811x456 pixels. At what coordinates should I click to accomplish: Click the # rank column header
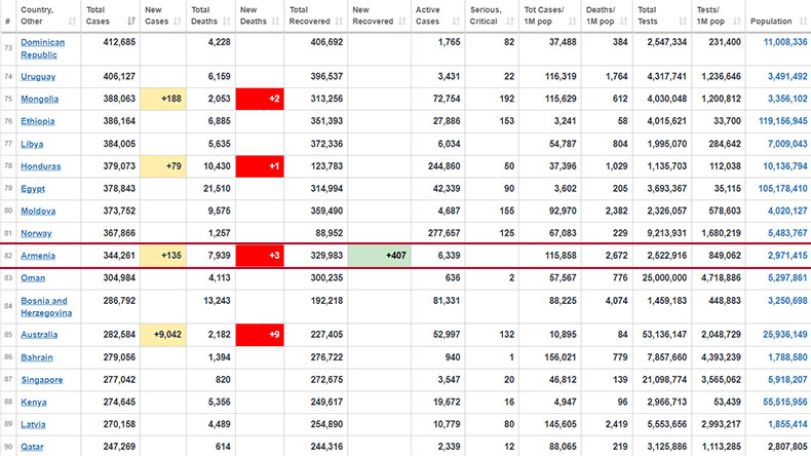pyautogui.click(x=8, y=16)
